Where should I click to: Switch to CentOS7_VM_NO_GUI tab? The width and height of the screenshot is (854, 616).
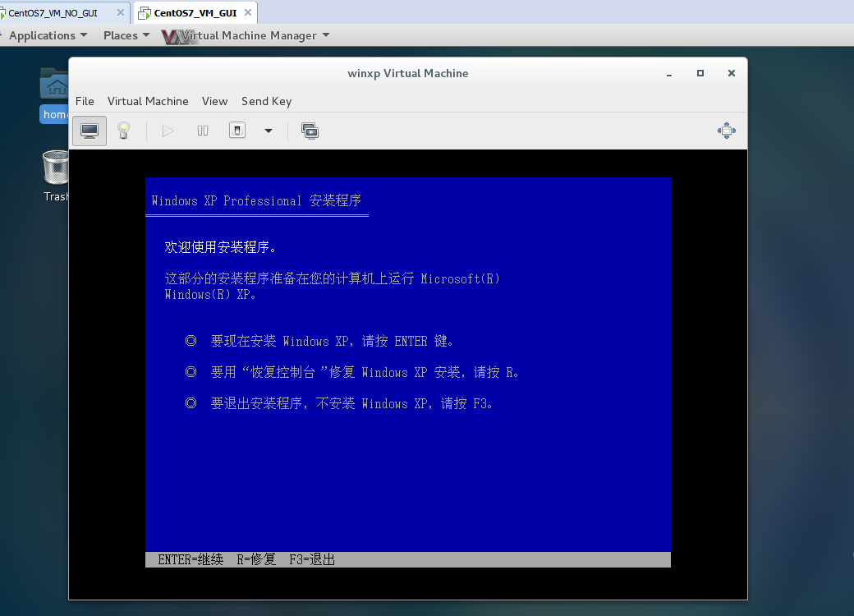pyautogui.click(x=53, y=13)
